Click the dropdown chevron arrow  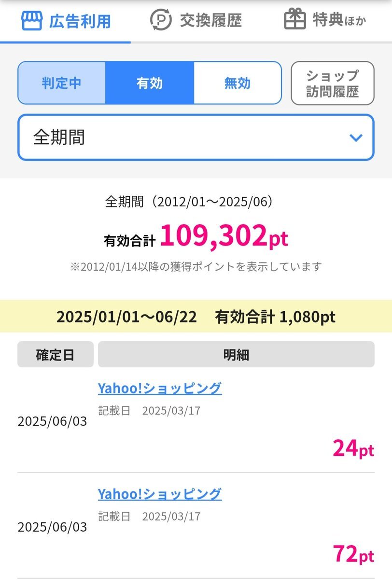[356, 138]
